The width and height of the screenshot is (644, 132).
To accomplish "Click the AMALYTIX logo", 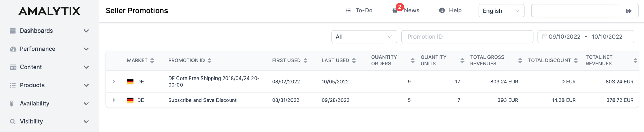I will 49,11.
